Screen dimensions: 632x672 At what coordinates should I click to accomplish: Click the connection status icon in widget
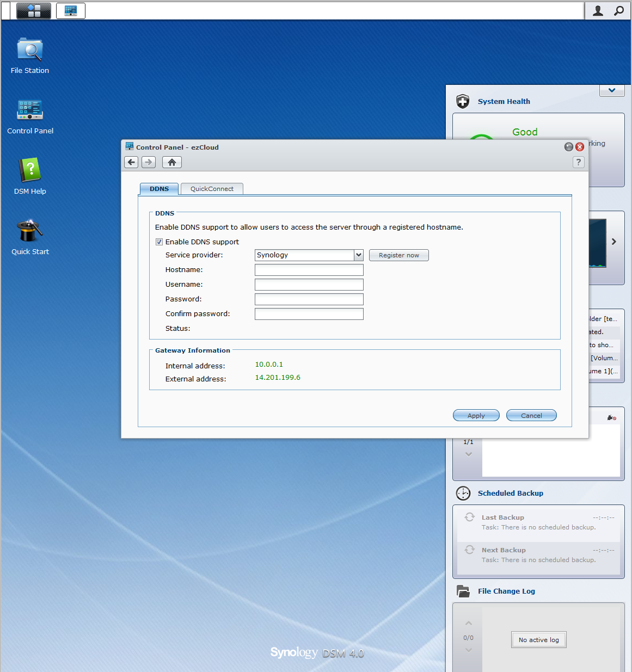pyautogui.click(x=612, y=417)
